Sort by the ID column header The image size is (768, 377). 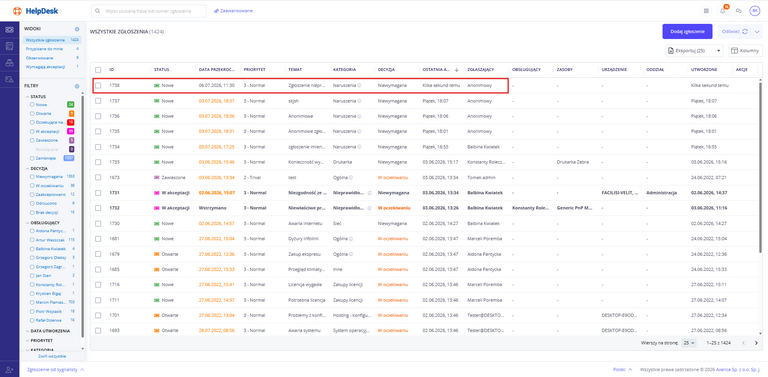coord(112,70)
